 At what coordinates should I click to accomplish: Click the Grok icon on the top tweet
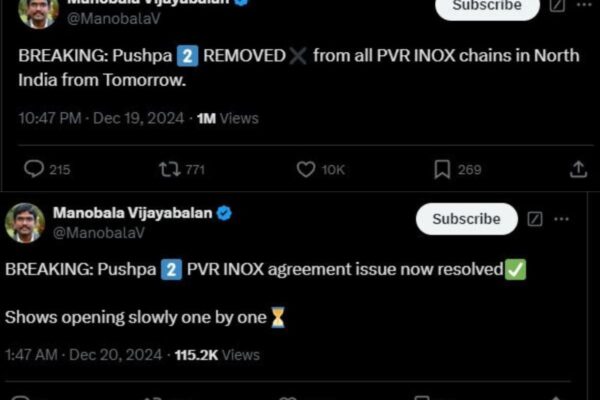[x=556, y=6]
